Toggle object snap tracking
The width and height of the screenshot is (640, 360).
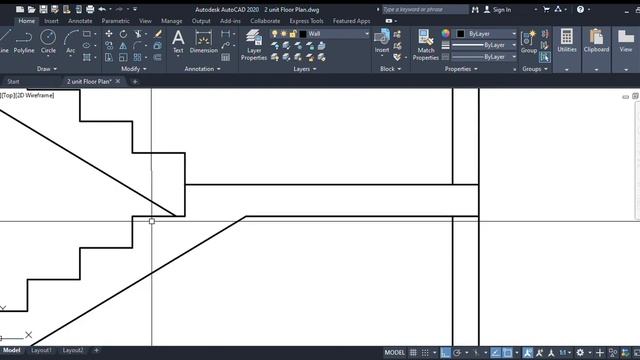tap(496, 353)
